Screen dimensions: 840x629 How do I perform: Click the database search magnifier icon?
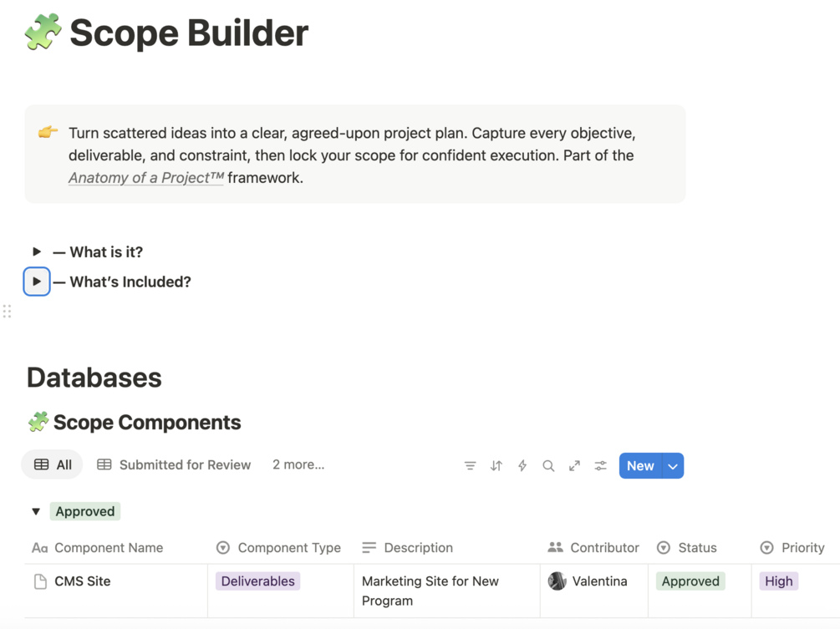tap(548, 466)
